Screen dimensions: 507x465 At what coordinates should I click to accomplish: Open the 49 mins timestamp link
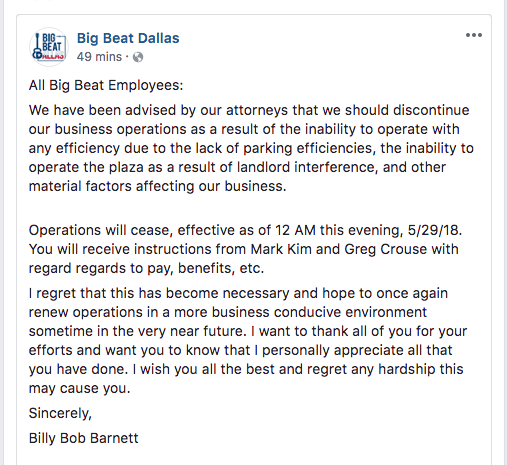pyautogui.click(x=99, y=57)
